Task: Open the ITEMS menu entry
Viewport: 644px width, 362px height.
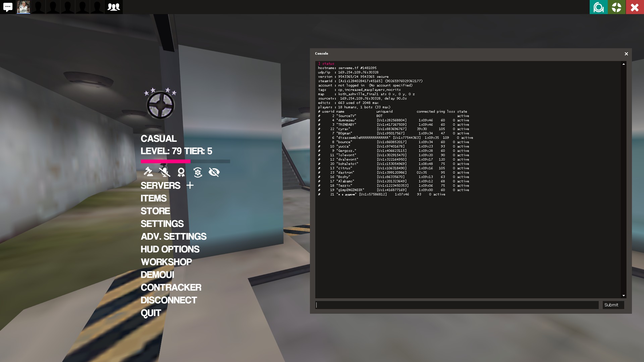Action: tap(154, 198)
